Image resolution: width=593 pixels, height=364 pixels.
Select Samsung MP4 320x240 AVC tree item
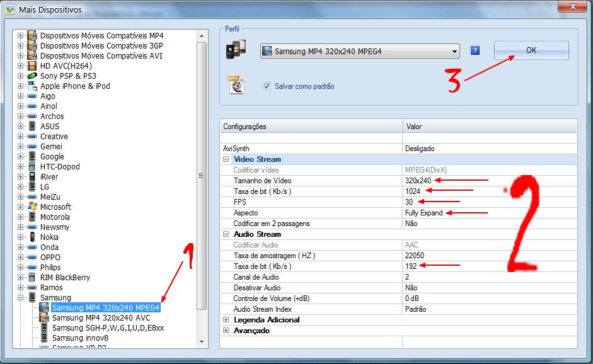point(101,317)
